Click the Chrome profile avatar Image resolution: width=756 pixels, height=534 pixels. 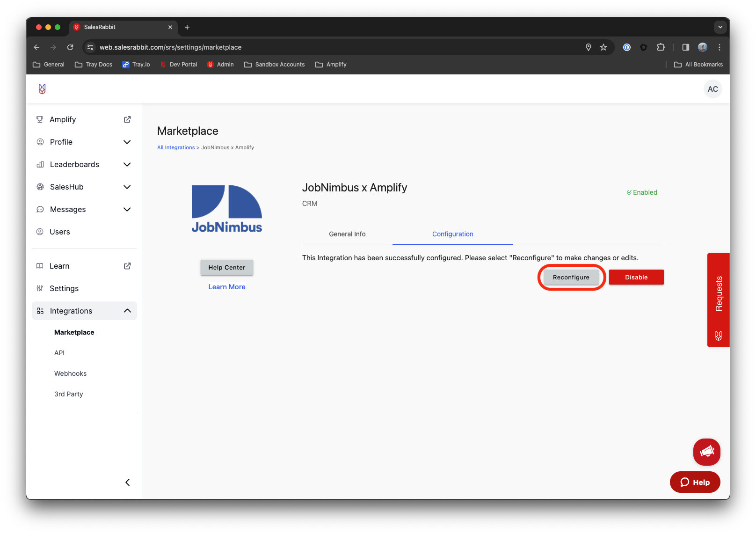(x=702, y=47)
